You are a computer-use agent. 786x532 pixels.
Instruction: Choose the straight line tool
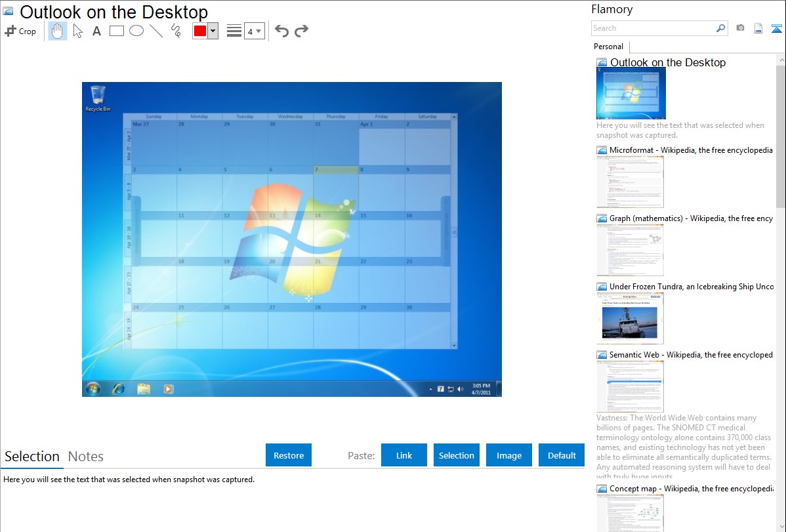[x=156, y=31]
